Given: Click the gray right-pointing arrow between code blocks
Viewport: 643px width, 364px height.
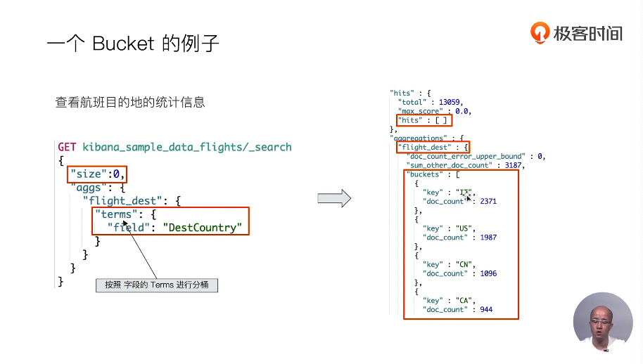Looking at the screenshot, I should (x=334, y=198).
